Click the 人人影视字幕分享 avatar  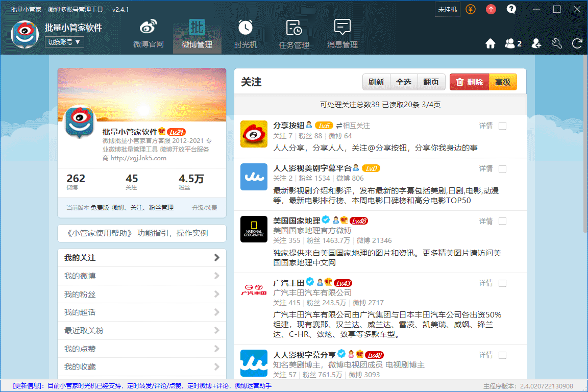click(254, 363)
